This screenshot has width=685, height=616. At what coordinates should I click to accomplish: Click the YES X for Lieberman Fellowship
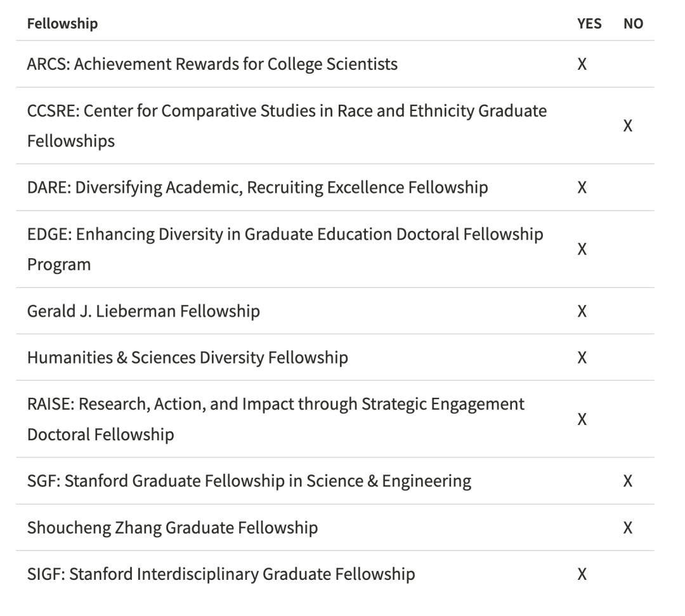581,311
